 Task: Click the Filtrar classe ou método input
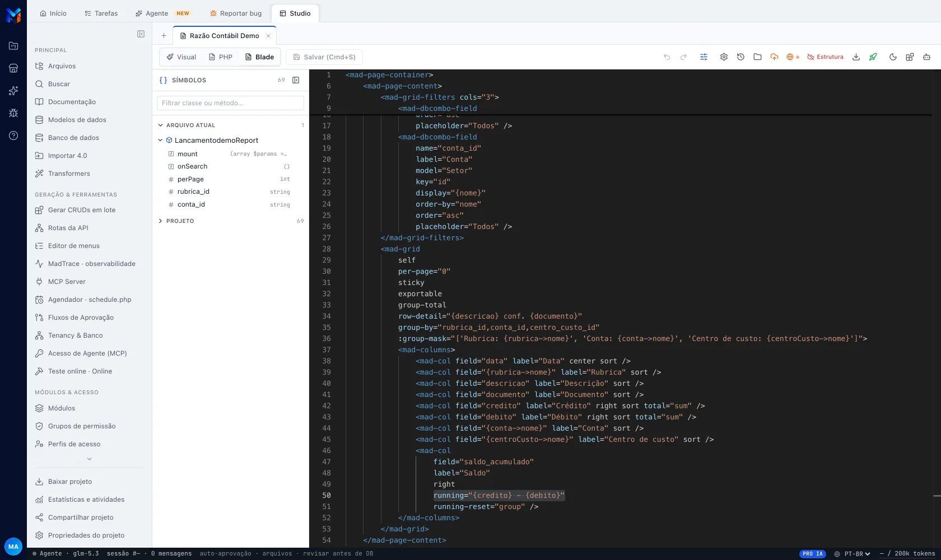pyautogui.click(x=230, y=103)
